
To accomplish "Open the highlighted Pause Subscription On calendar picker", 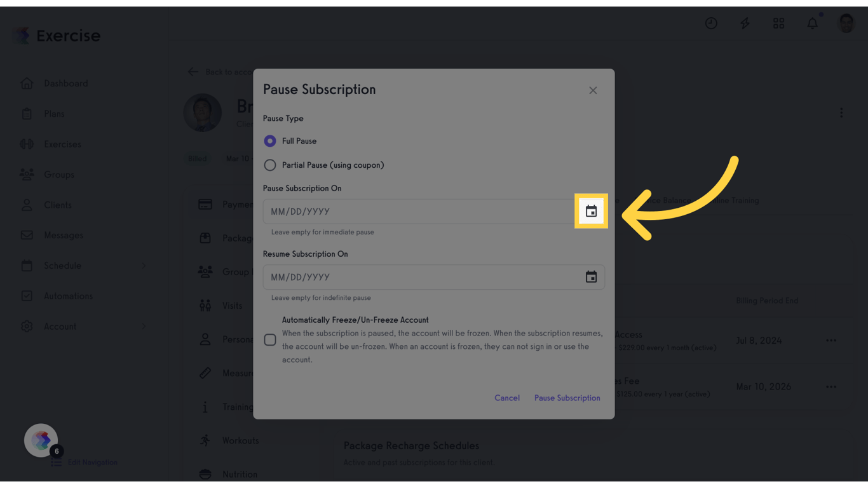I will [x=591, y=211].
